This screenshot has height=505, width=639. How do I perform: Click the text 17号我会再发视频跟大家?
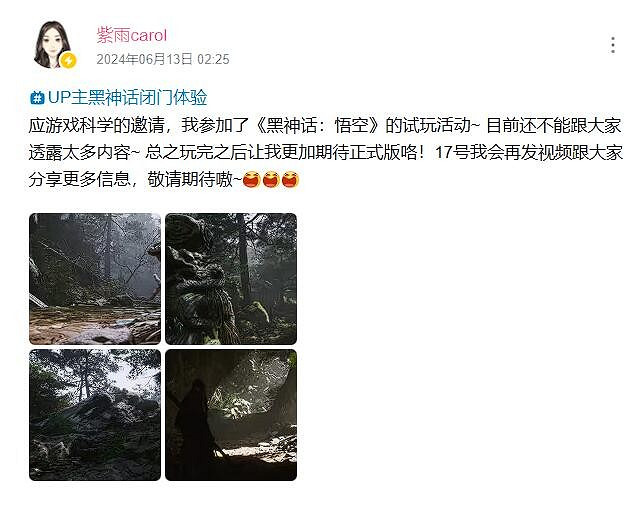(529, 152)
